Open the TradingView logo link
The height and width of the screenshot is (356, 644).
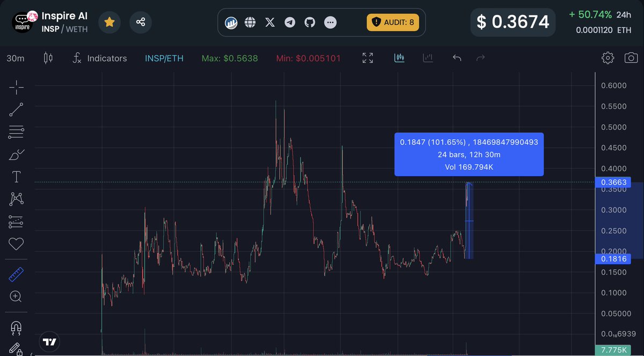50,342
